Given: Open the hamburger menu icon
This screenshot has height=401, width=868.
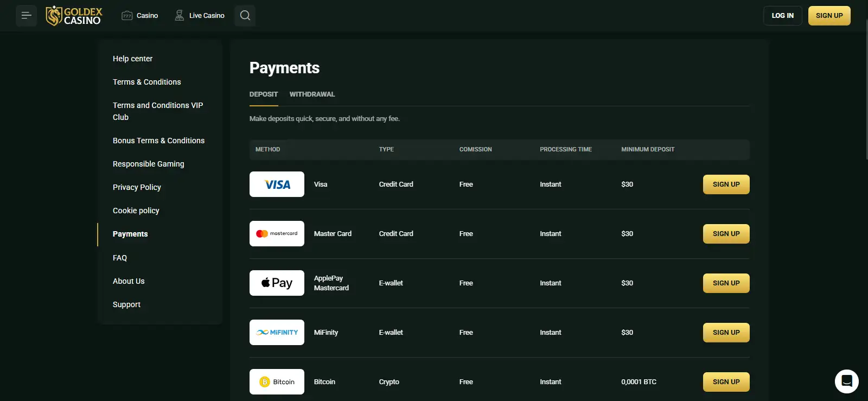Looking at the screenshot, I should click(26, 16).
